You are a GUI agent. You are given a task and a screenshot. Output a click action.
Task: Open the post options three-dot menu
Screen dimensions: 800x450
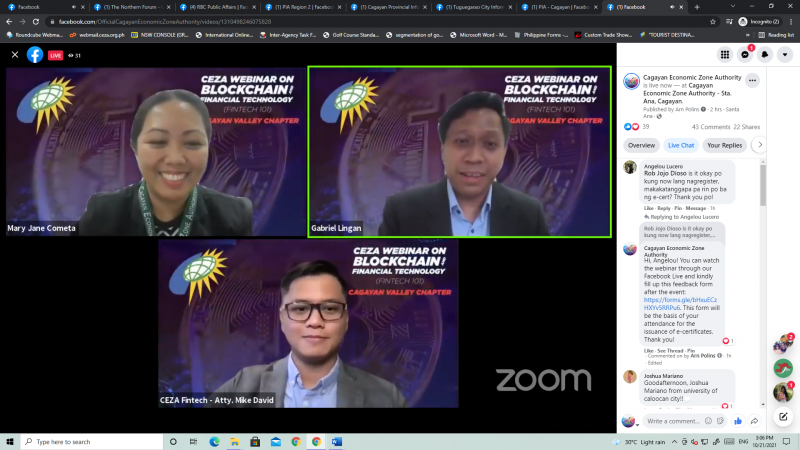tap(753, 81)
